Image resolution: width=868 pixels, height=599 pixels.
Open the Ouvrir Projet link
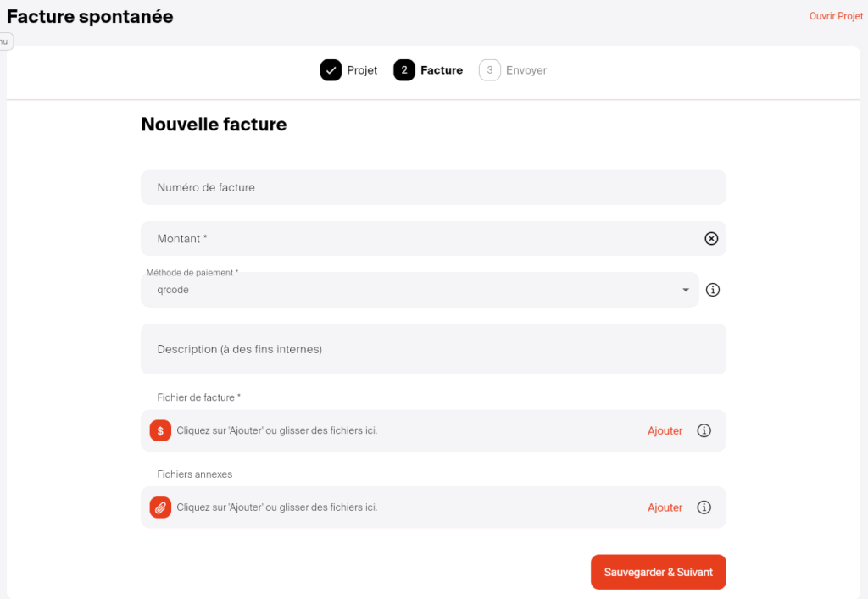pos(836,16)
